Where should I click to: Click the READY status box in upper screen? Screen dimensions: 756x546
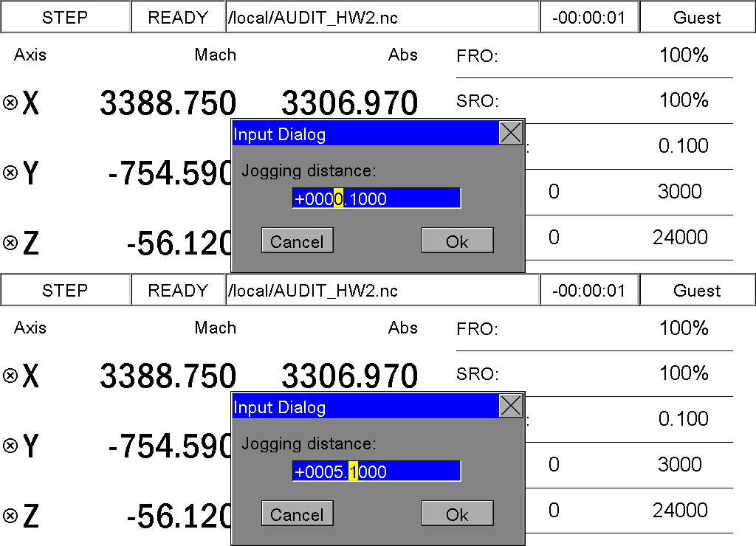178,18
